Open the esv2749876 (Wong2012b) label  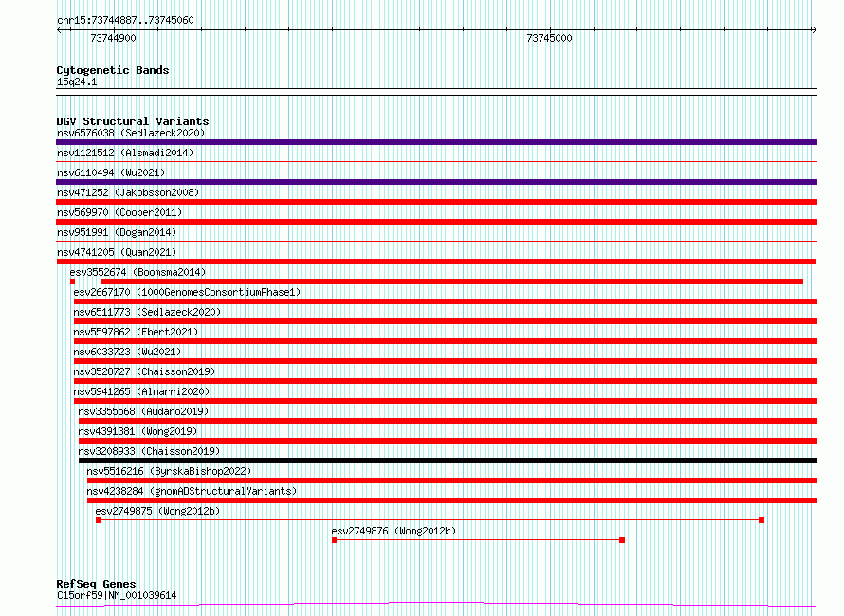pos(394,531)
